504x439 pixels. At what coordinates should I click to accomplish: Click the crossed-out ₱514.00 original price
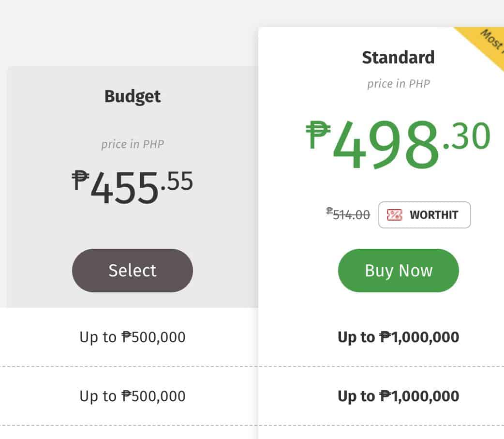click(x=348, y=214)
